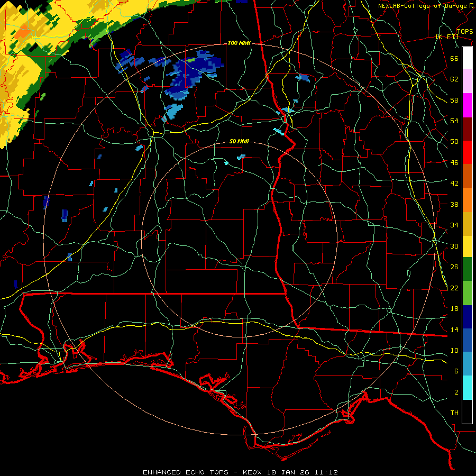476x476 pixels.
Task: Click the 10 legend value
Action: point(454,351)
